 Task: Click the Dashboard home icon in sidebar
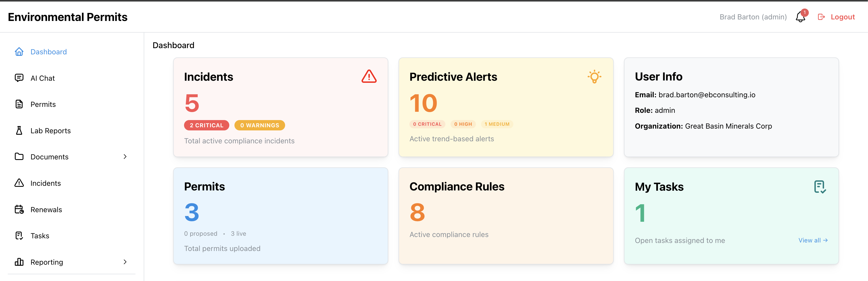click(x=19, y=51)
